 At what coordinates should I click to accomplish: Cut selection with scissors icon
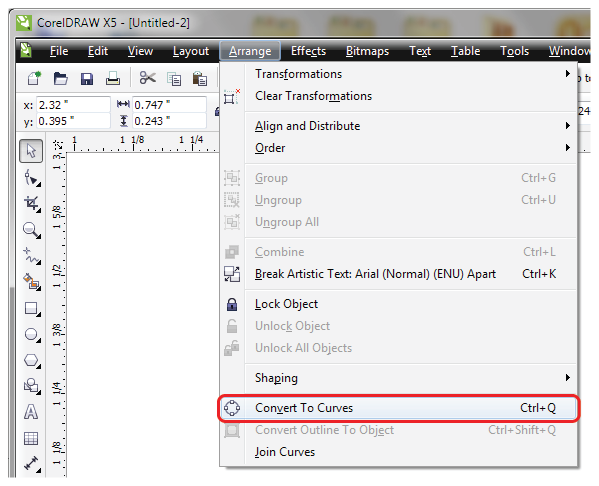click(147, 78)
